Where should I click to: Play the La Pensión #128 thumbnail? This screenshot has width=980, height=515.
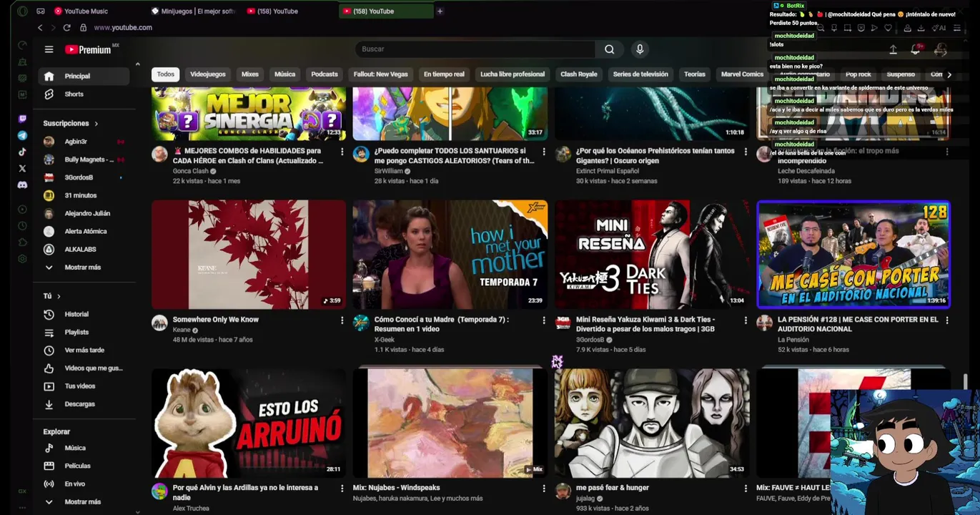tap(853, 255)
